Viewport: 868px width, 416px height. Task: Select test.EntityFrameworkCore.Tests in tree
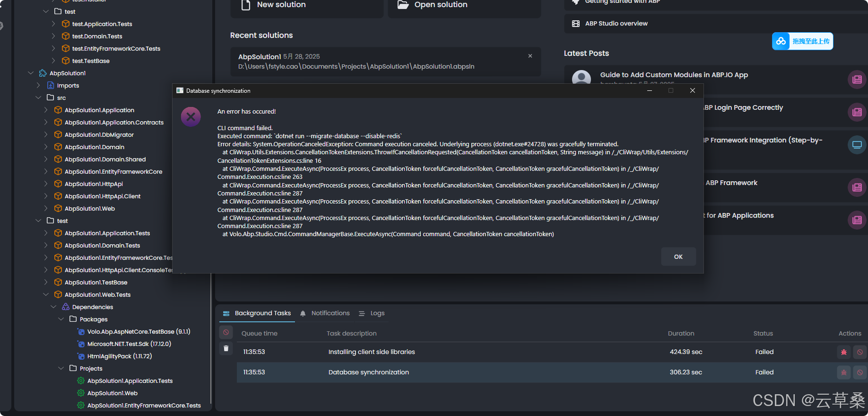[x=116, y=48]
